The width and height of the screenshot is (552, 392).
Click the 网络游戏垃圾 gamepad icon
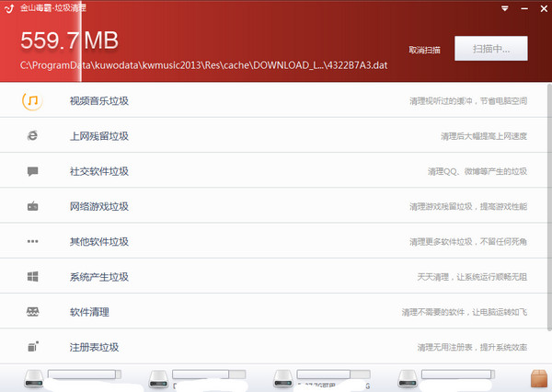point(32,206)
